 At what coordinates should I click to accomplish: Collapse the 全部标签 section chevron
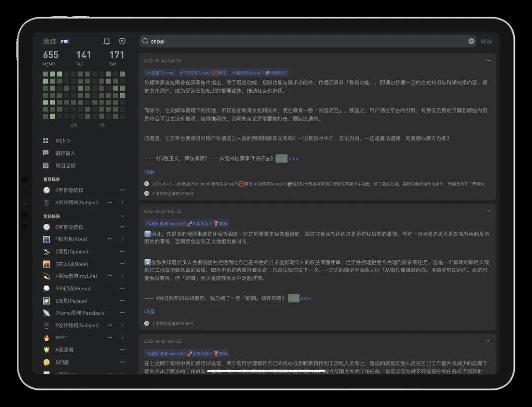tap(122, 216)
